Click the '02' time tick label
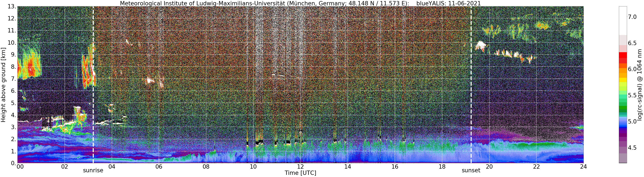Screen dimensions: 644x177 point(65,167)
